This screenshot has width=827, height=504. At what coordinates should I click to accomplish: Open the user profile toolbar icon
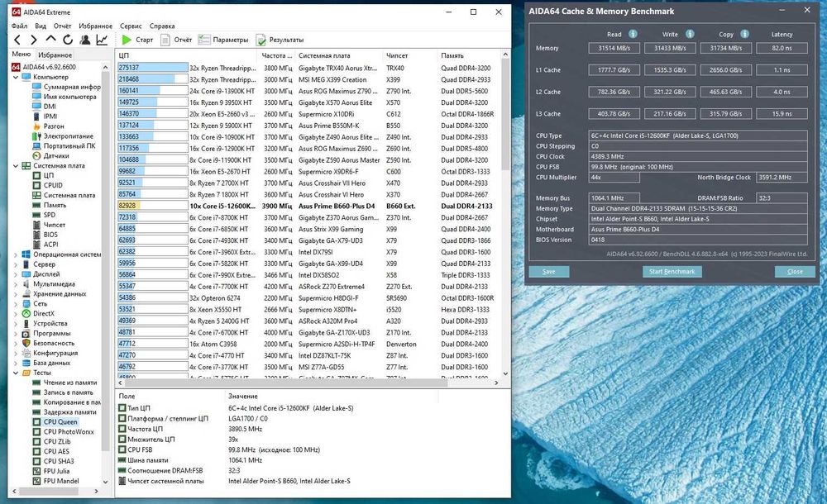[x=84, y=40]
